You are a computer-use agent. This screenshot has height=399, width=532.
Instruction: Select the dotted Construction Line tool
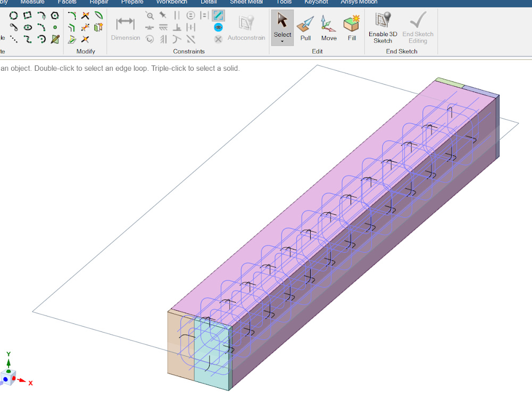14,39
